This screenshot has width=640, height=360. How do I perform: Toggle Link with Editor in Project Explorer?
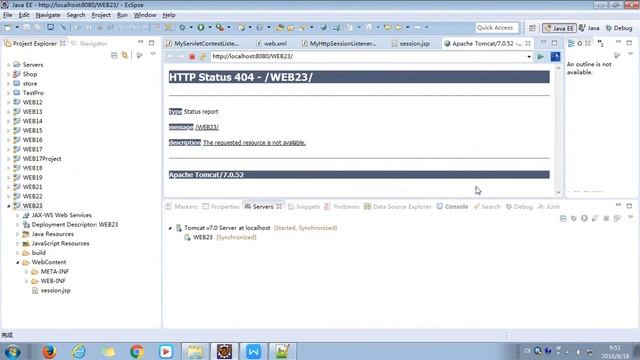tap(125, 55)
